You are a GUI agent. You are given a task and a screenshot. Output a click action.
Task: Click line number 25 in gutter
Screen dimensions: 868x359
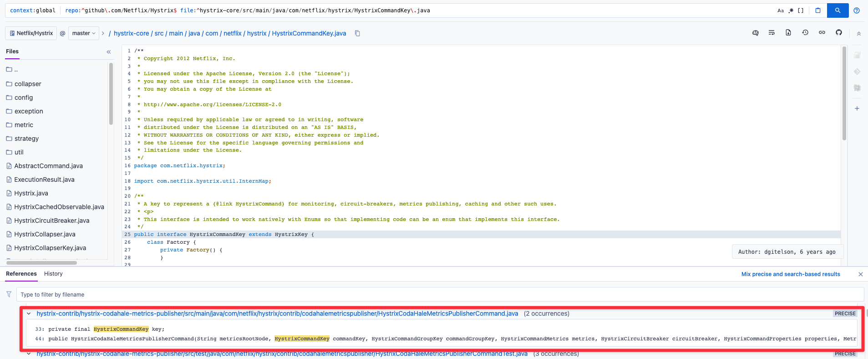tap(127, 235)
